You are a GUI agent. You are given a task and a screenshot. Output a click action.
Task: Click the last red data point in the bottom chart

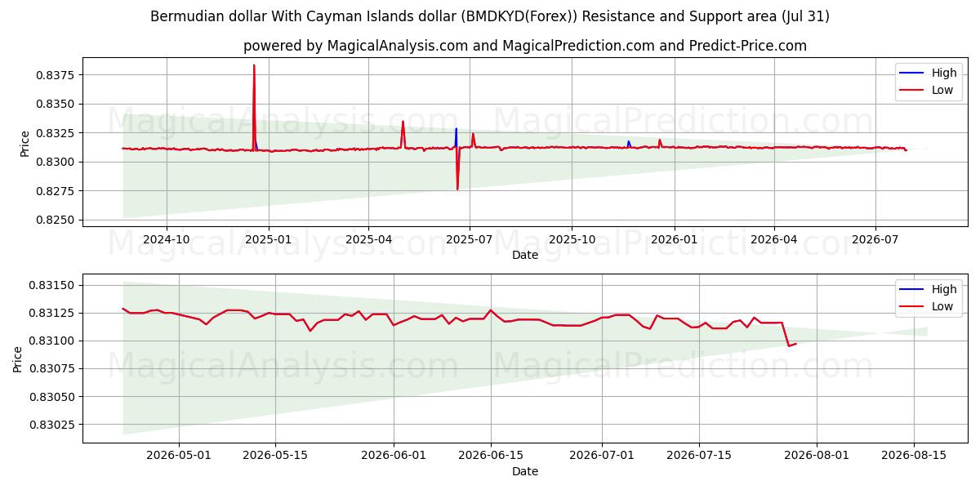(796, 343)
